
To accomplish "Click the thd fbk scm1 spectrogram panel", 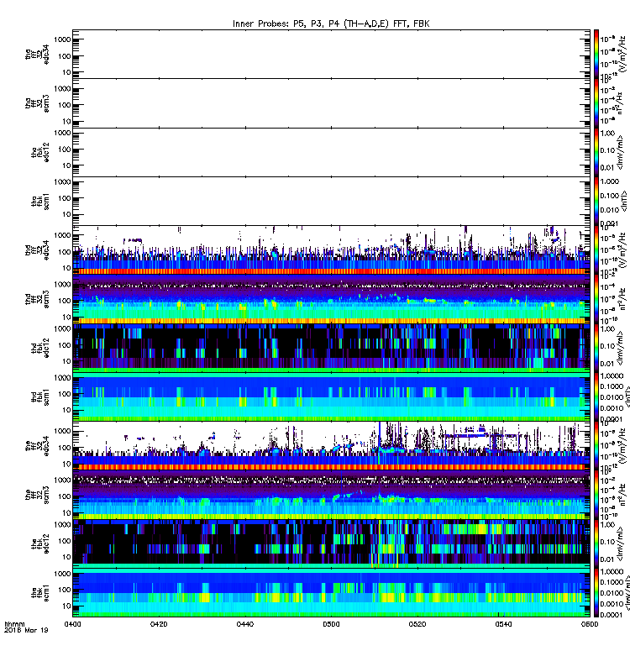I will pyautogui.click(x=331, y=396).
